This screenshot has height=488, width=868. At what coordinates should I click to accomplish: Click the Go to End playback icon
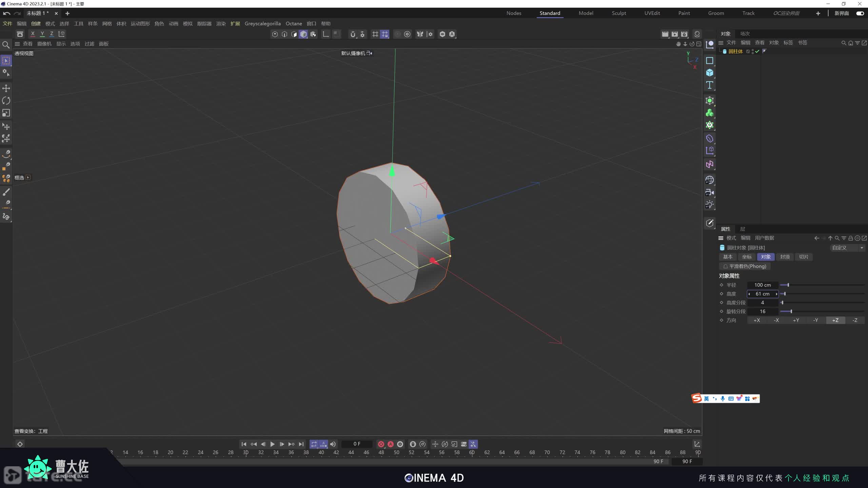coord(301,444)
